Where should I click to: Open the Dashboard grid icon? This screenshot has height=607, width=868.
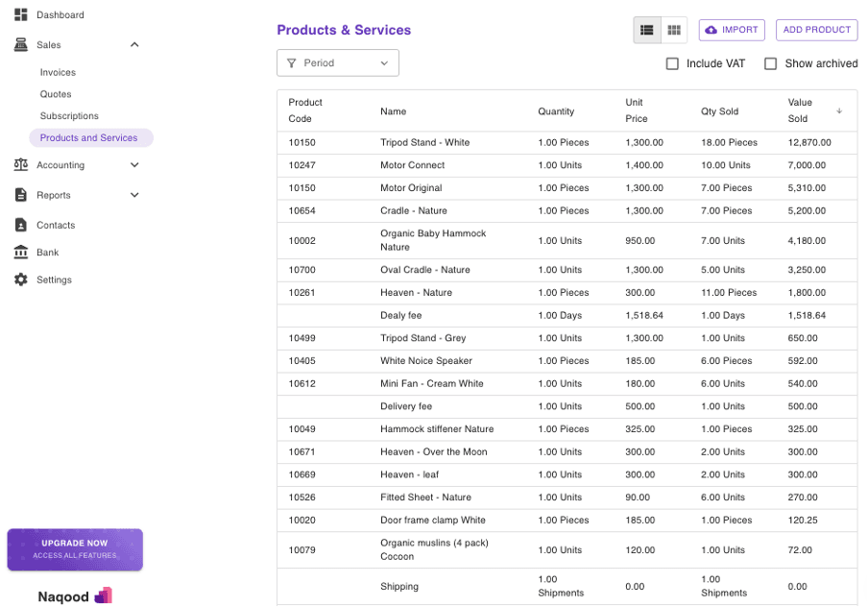point(20,14)
